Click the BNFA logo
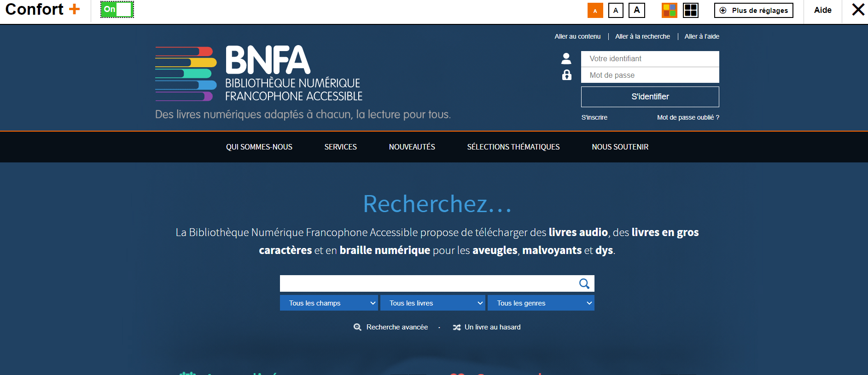The image size is (868, 375). point(259,73)
